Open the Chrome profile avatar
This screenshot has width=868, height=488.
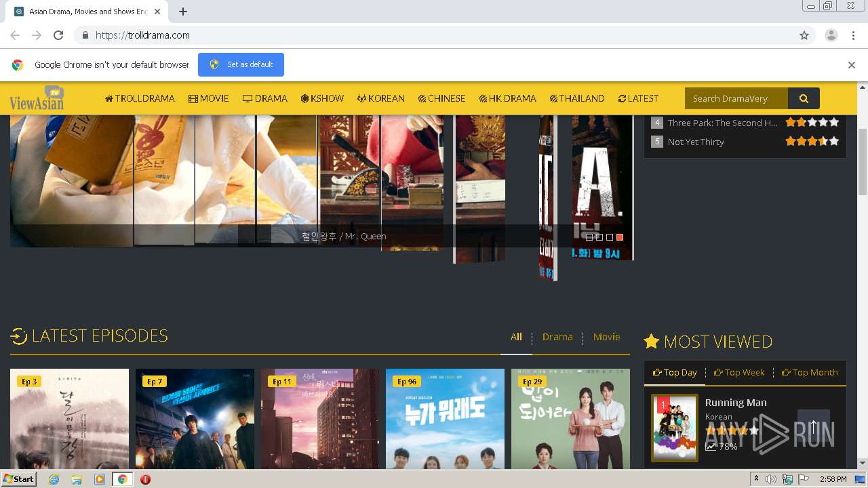coord(831,35)
